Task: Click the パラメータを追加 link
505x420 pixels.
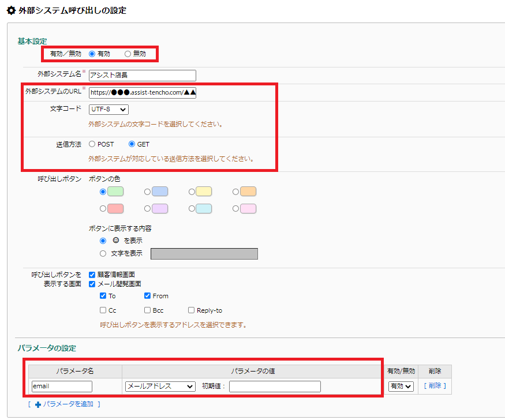Action: [68, 404]
